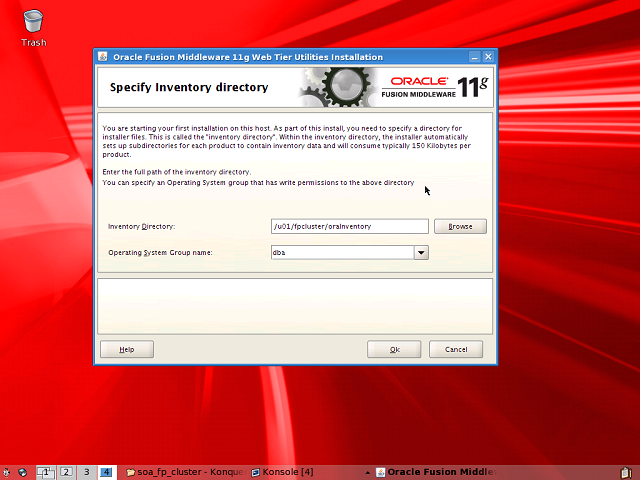Switch to virtual desktop 1 in pager

[x=46, y=472]
